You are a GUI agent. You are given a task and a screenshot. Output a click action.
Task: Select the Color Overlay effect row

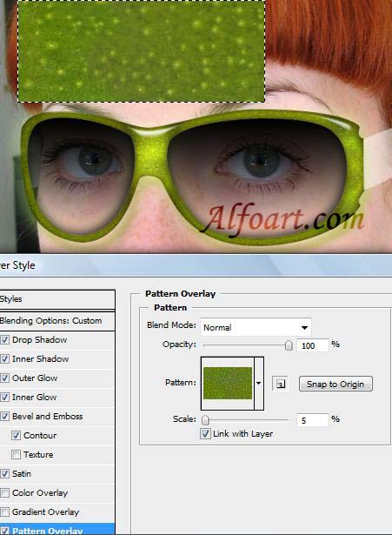[x=57, y=492]
